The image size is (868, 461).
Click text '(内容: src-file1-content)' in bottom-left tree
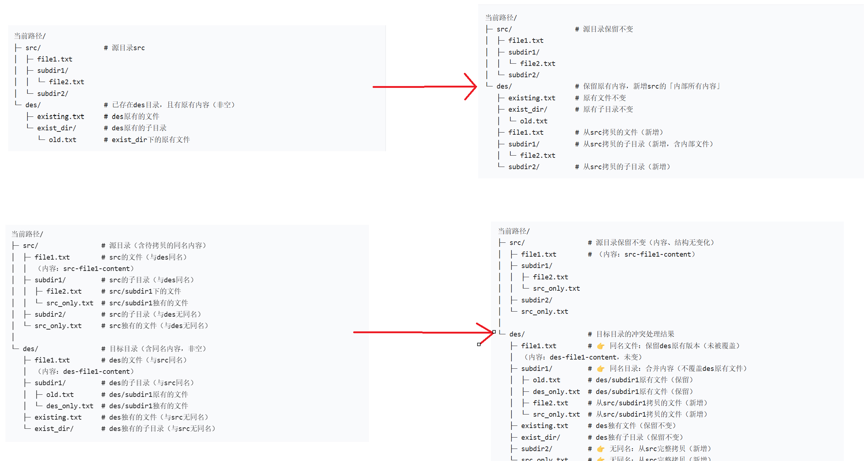(x=85, y=268)
